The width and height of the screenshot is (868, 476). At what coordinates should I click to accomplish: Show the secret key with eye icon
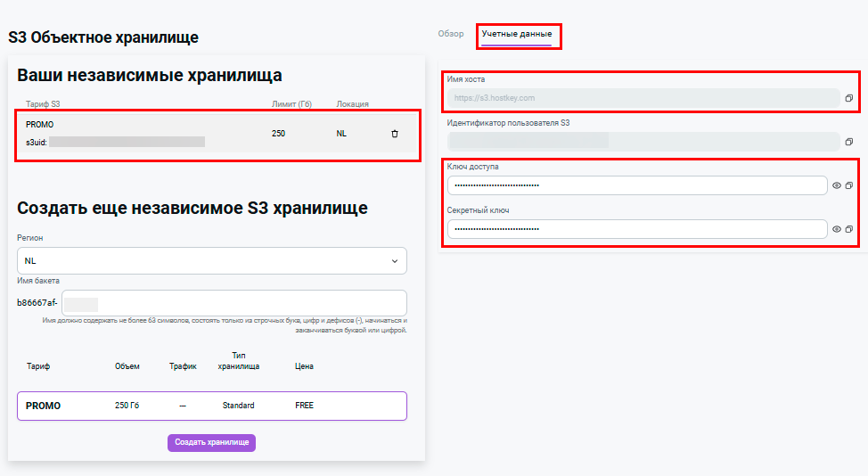(837, 229)
